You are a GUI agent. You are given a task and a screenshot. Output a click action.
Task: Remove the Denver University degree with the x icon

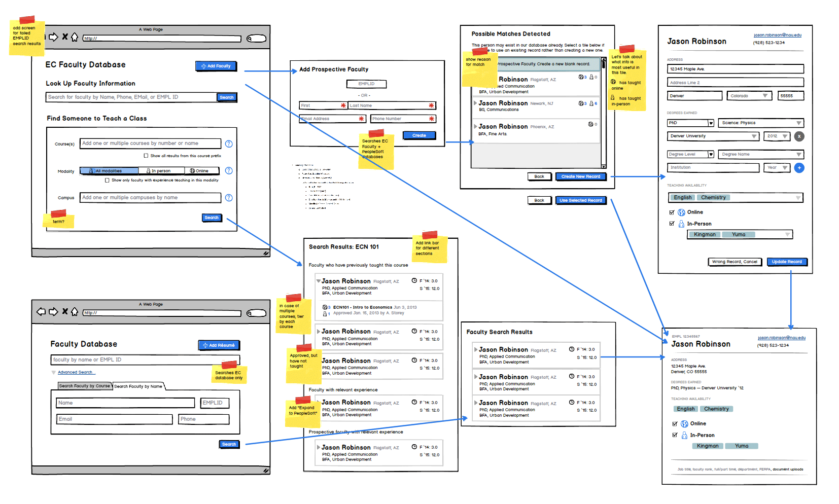click(x=799, y=136)
